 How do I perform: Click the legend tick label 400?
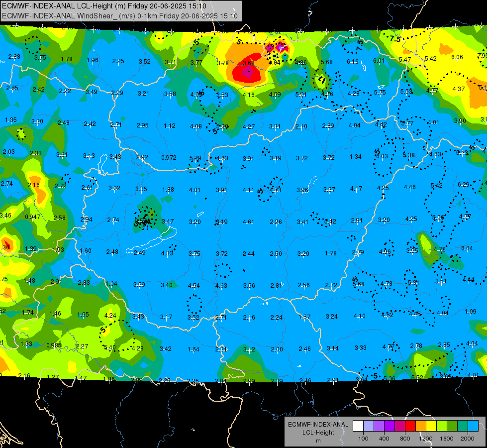tap(384, 439)
